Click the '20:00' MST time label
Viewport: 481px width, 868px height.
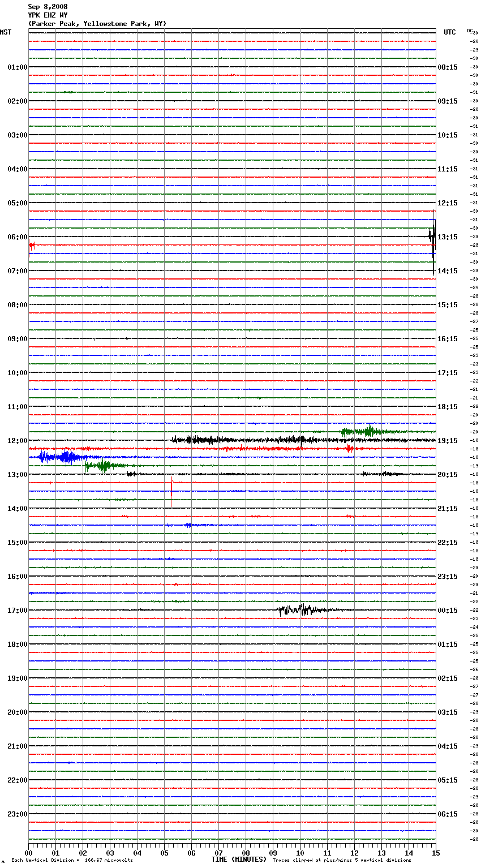tap(18, 712)
